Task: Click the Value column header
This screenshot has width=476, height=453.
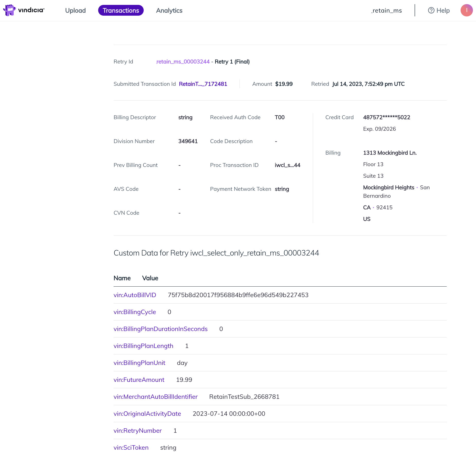Action: click(x=150, y=278)
